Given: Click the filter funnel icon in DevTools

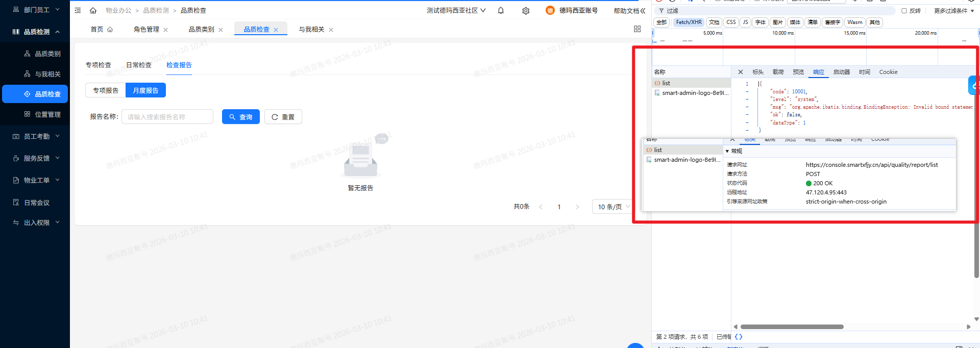Looking at the screenshot, I should (661, 11).
